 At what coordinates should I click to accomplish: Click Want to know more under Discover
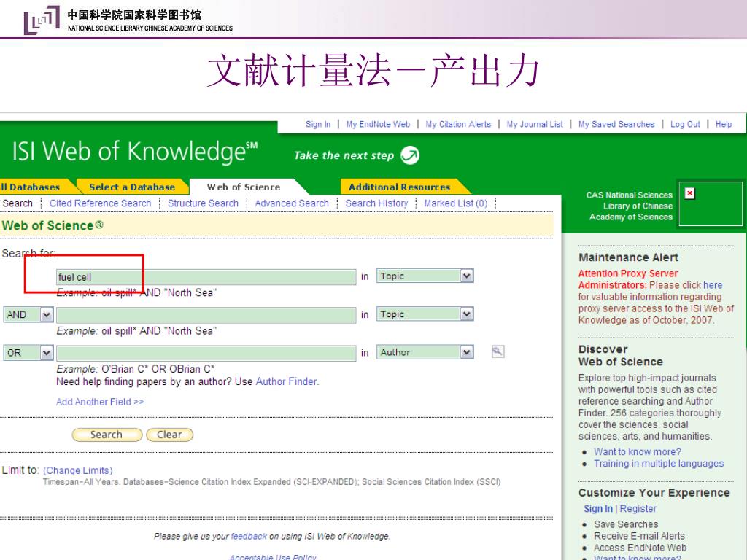click(637, 452)
